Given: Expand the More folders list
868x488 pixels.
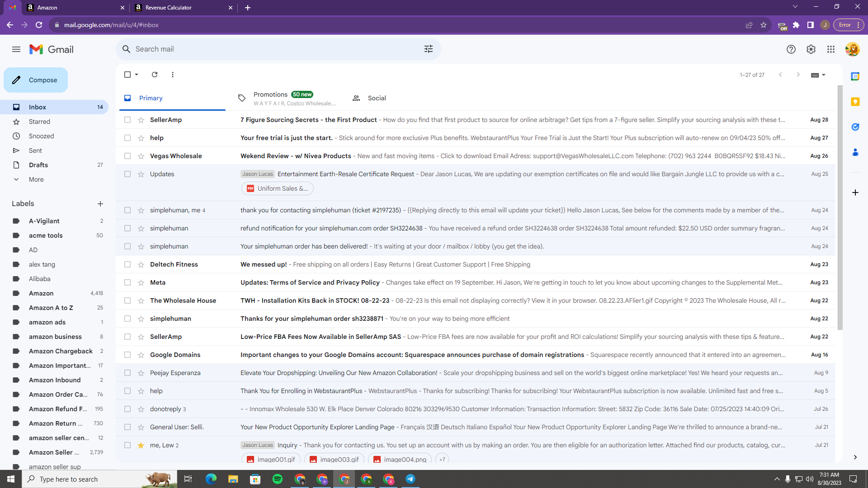Looking at the screenshot, I should tap(36, 179).
